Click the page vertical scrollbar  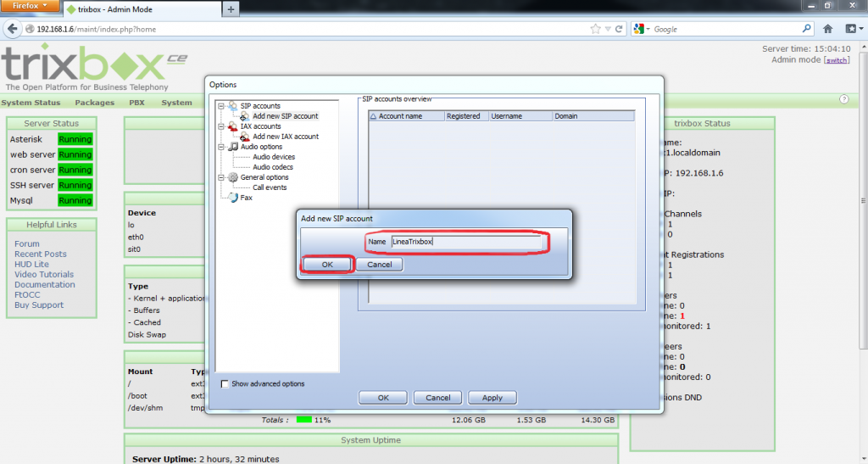pyautogui.click(x=863, y=200)
